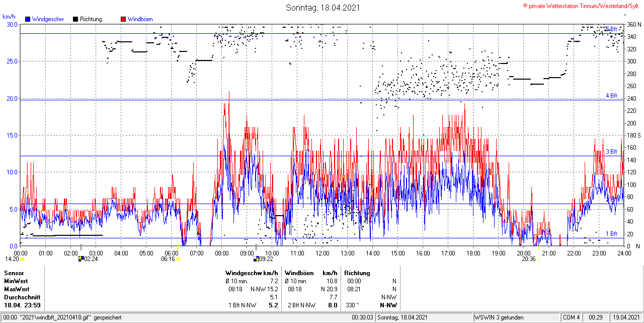Viewport: 644px width, 323px height.
Task: Click the 330 ° direction value
Action: (352, 305)
